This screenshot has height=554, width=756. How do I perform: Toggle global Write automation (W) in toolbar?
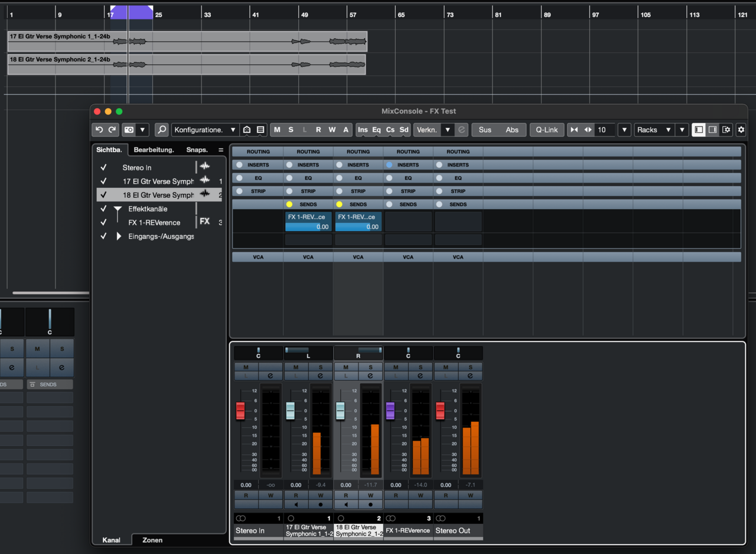(x=332, y=130)
